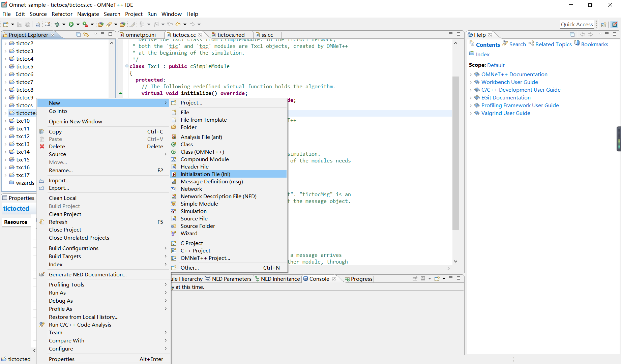Click the binary 010 build icon

click(x=38, y=24)
